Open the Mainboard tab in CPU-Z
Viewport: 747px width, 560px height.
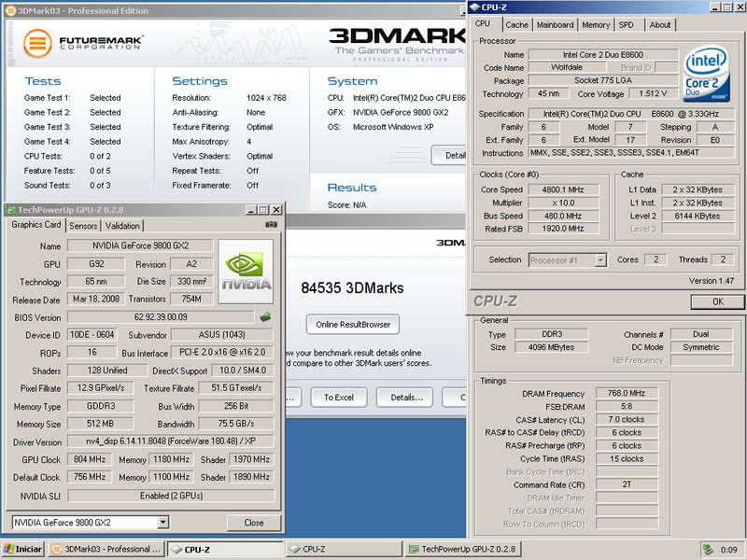coord(555,25)
